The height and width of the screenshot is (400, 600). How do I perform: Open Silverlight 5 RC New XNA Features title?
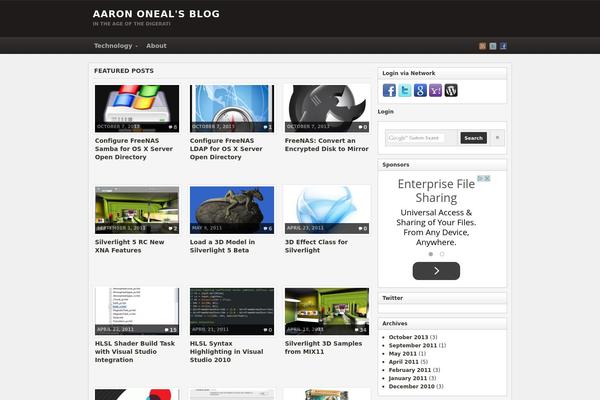click(129, 246)
